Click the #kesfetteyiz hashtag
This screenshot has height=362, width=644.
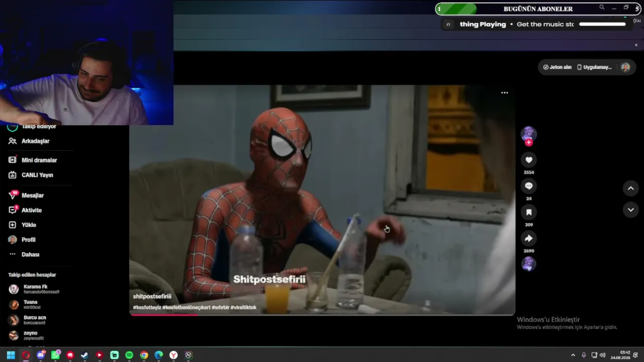(147, 308)
